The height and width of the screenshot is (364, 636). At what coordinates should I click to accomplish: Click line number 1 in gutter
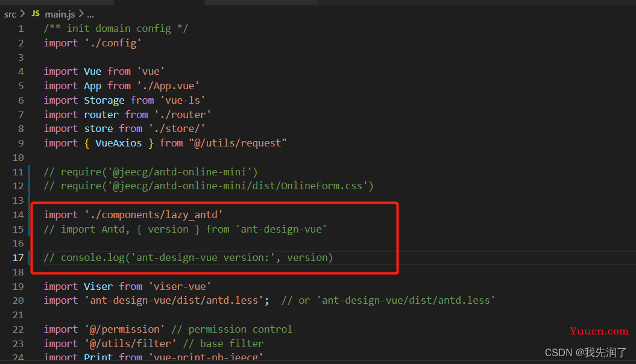pos(20,29)
